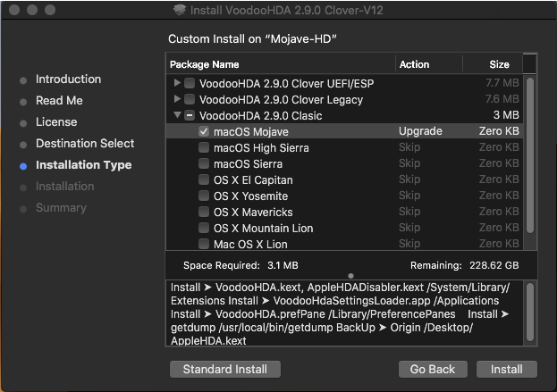Click the Standard Install button
557x392 pixels.
(225, 370)
